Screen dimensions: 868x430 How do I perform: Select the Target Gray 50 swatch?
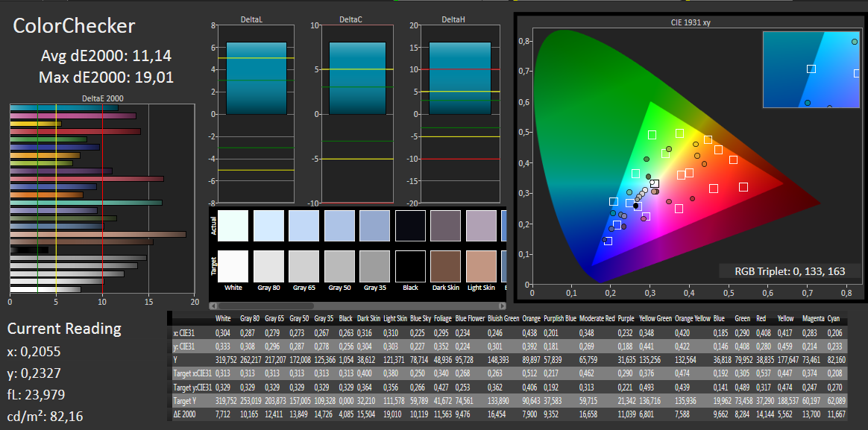pos(339,265)
